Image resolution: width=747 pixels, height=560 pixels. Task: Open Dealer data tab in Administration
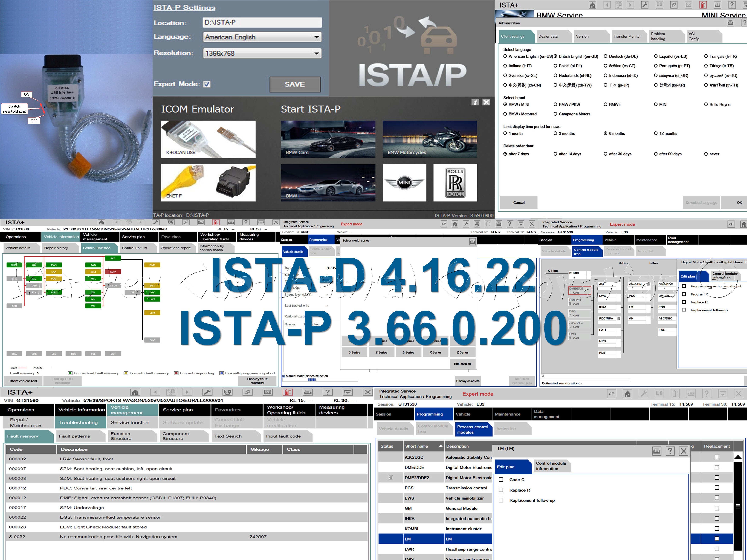(x=554, y=36)
